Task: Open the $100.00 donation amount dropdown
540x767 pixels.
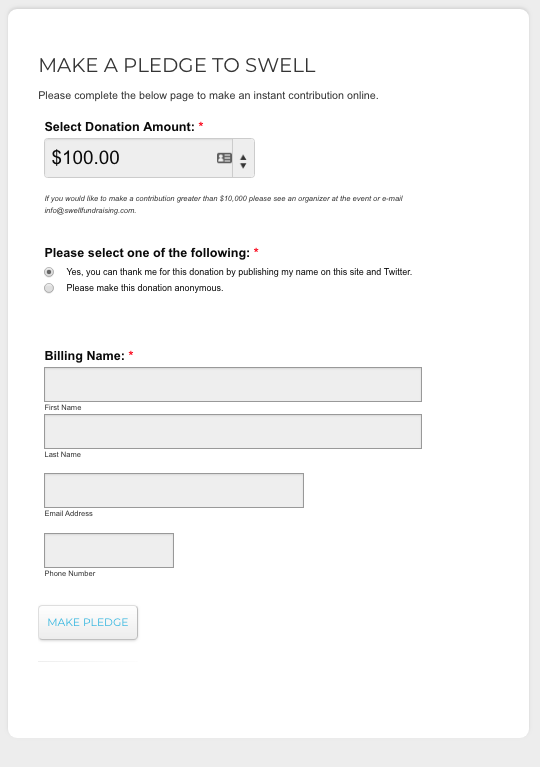Action: tap(149, 158)
